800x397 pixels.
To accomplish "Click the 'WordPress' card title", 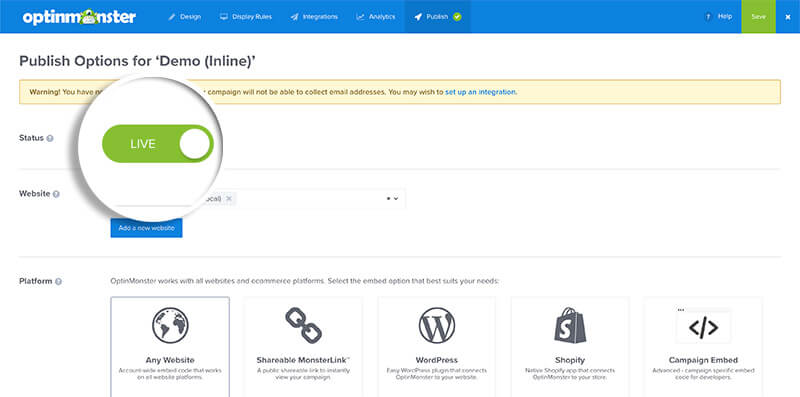I will pyautogui.click(x=437, y=360).
